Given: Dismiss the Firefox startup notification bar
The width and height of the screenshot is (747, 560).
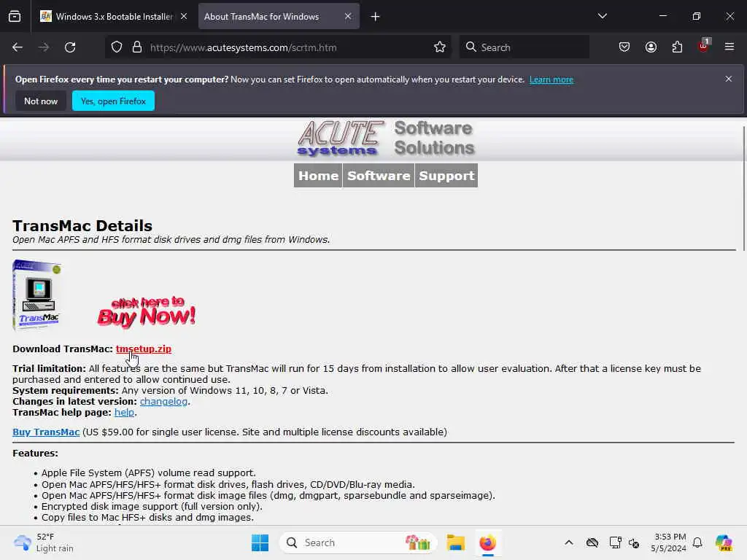Looking at the screenshot, I should click(729, 79).
